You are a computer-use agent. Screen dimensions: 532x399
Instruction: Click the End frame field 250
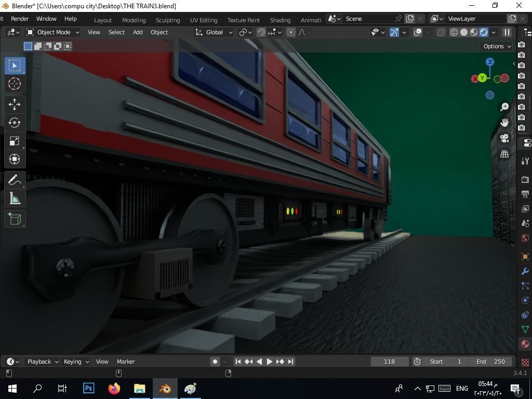pos(490,362)
